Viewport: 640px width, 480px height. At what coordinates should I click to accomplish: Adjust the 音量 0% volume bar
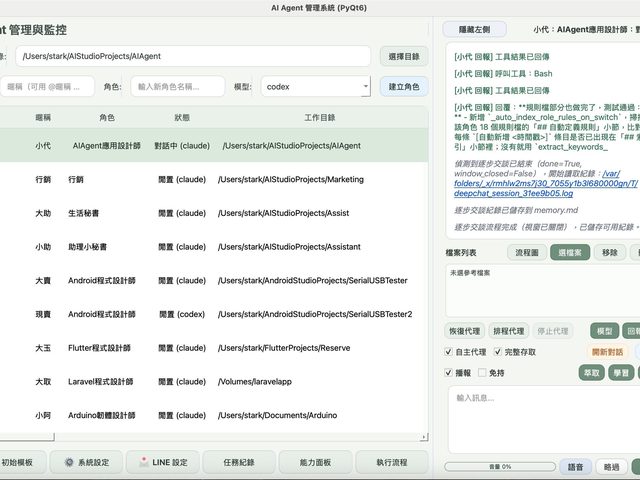point(500,466)
